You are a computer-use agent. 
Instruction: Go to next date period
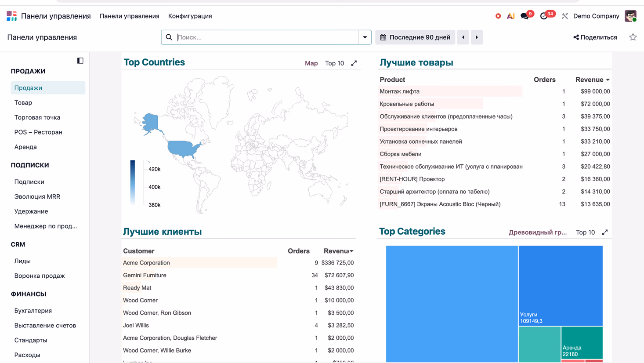pos(477,37)
